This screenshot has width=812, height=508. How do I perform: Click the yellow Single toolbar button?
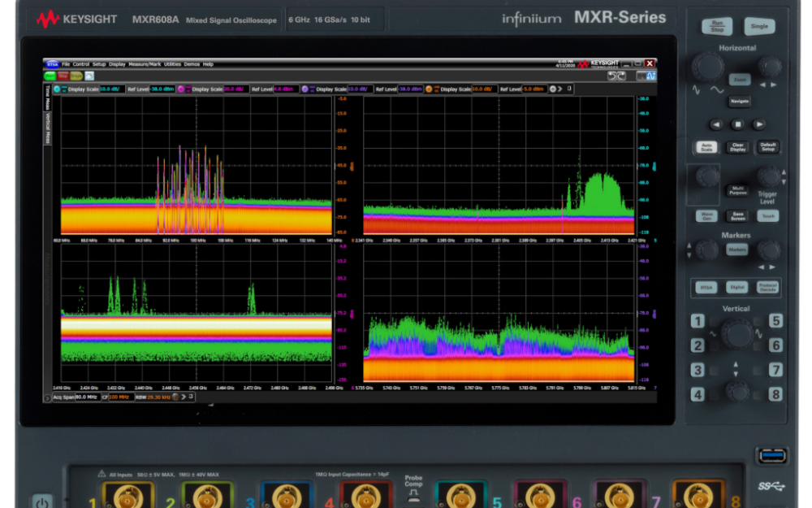pos(76,76)
